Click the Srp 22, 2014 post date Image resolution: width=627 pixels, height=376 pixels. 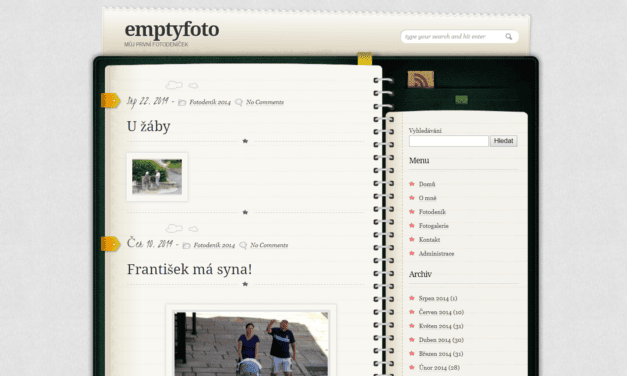coord(148,101)
